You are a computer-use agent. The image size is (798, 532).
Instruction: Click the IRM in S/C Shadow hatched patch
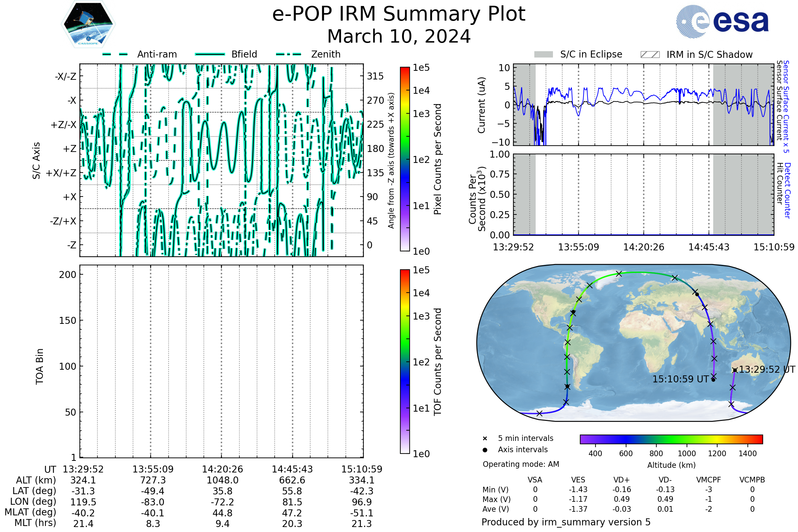(x=650, y=55)
